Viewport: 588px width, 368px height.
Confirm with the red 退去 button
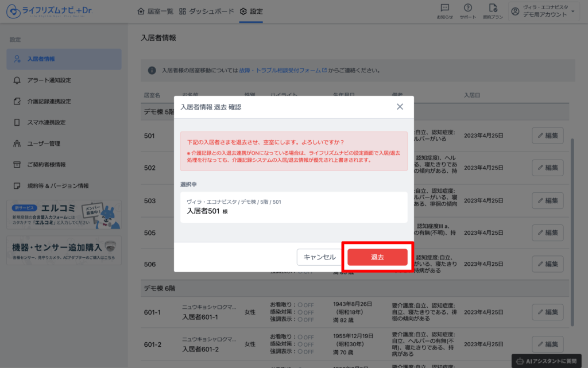pyautogui.click(x=377, y=257)
